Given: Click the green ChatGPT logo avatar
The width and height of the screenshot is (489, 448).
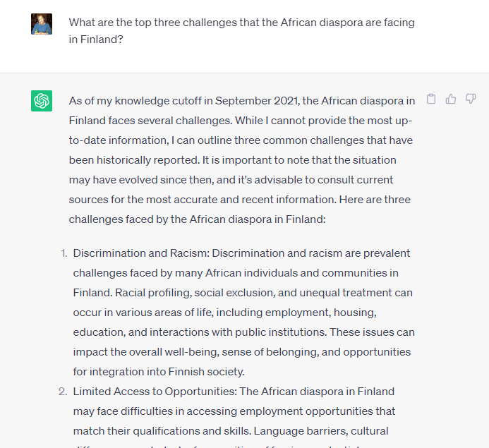Looking at the screenshot, I should (42, 101).
